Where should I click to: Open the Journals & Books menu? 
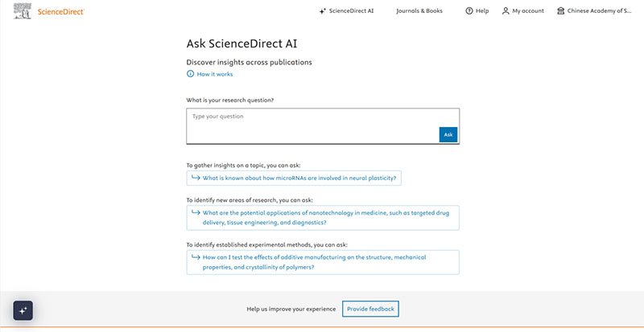point(419,11)
